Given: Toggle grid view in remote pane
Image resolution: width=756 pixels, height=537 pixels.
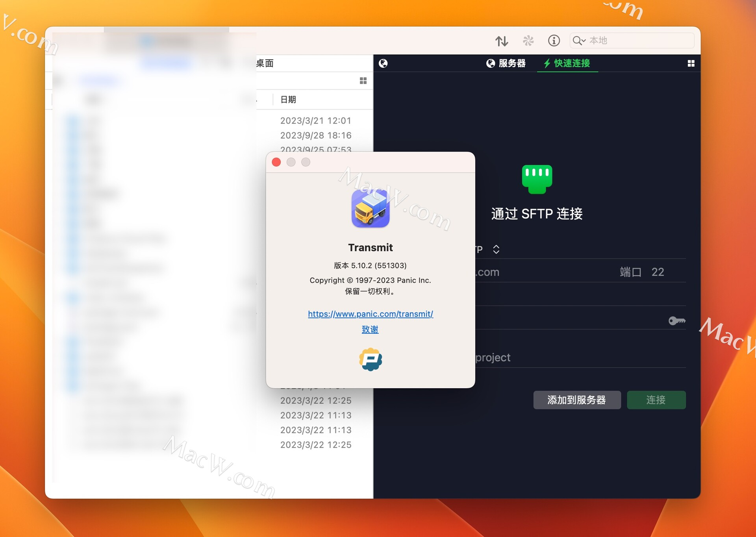Looking at the screenshot, I should click(691, 63).
